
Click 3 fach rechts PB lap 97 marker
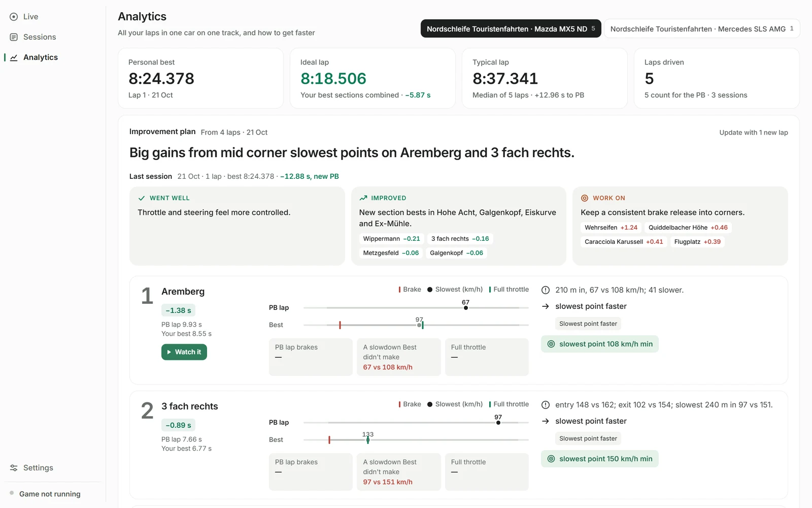498,423
